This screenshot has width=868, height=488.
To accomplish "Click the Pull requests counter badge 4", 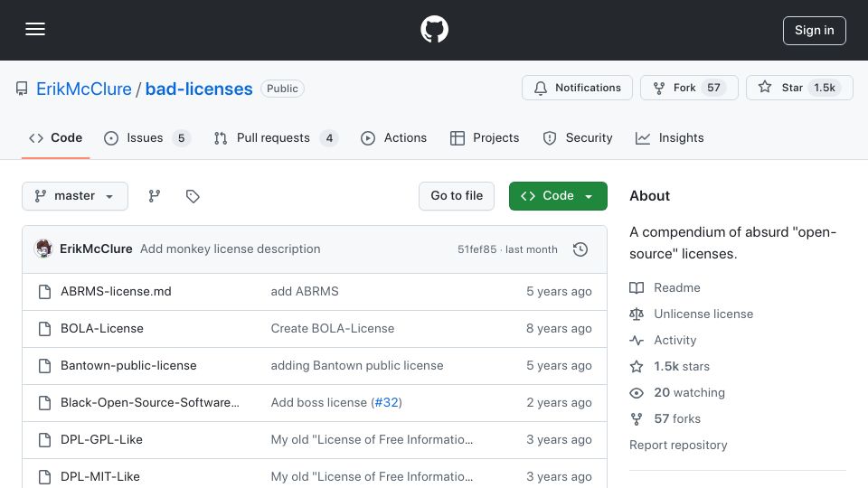I will [329, 137].
